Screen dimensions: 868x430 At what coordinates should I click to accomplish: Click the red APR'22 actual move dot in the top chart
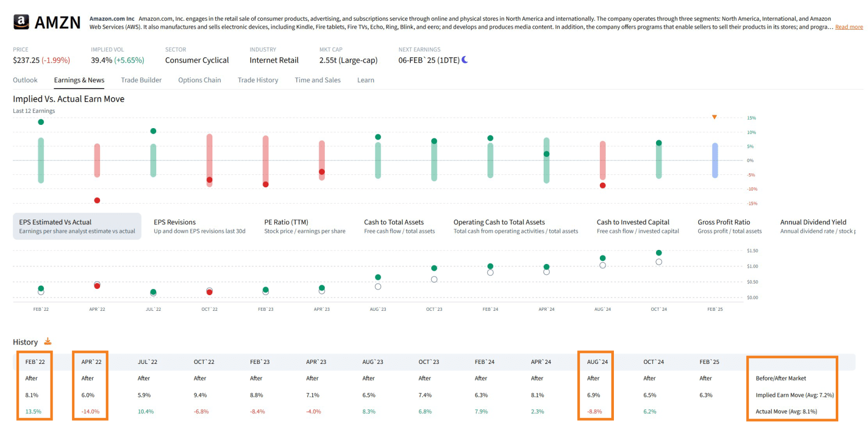coord(97,200)
